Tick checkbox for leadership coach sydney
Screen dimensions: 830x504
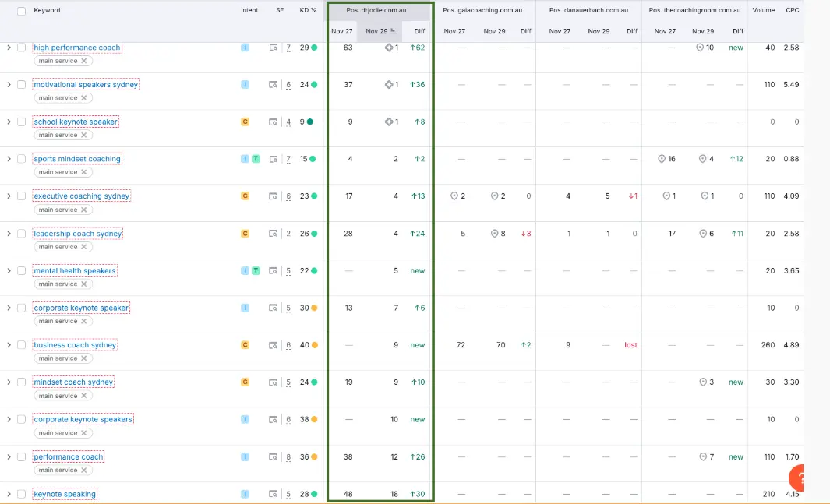coord(21,233)
